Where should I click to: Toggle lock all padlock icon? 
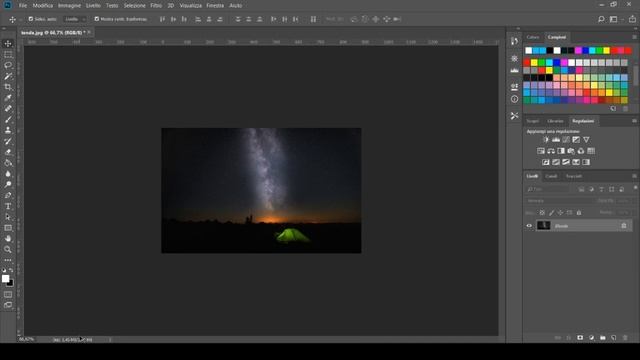[x=579, y=213]
